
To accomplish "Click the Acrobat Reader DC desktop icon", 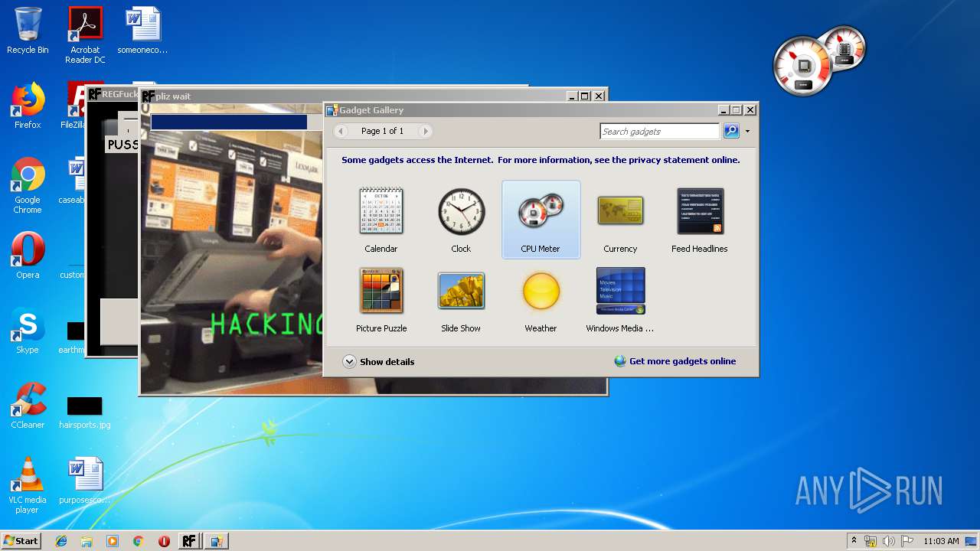I will (x=85, y=35).
